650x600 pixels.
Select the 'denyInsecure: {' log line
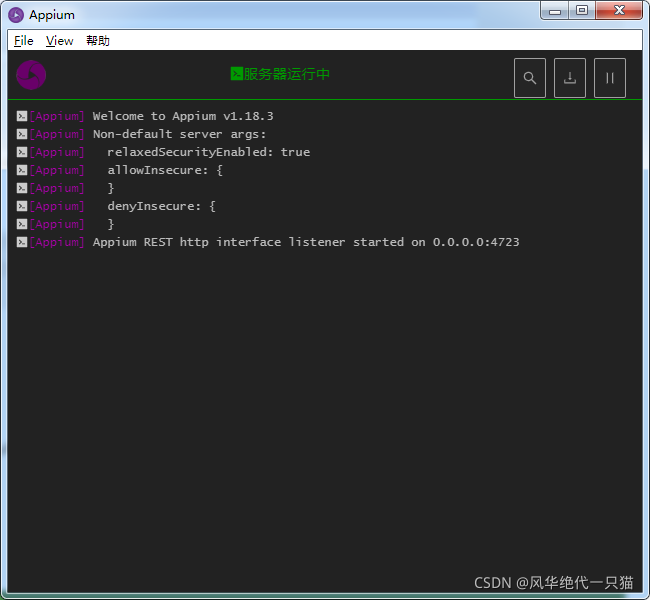[161, 206]
